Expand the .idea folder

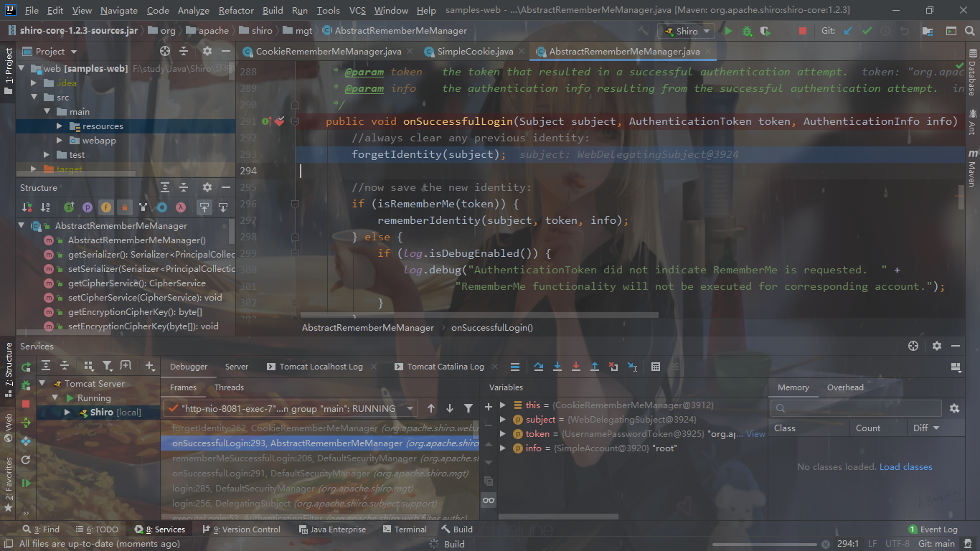tap(33, 83)
